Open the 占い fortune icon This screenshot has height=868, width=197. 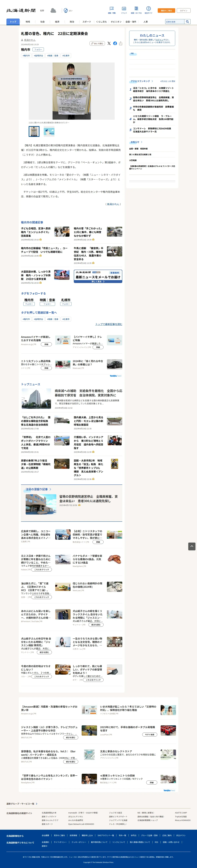point(66,10)
